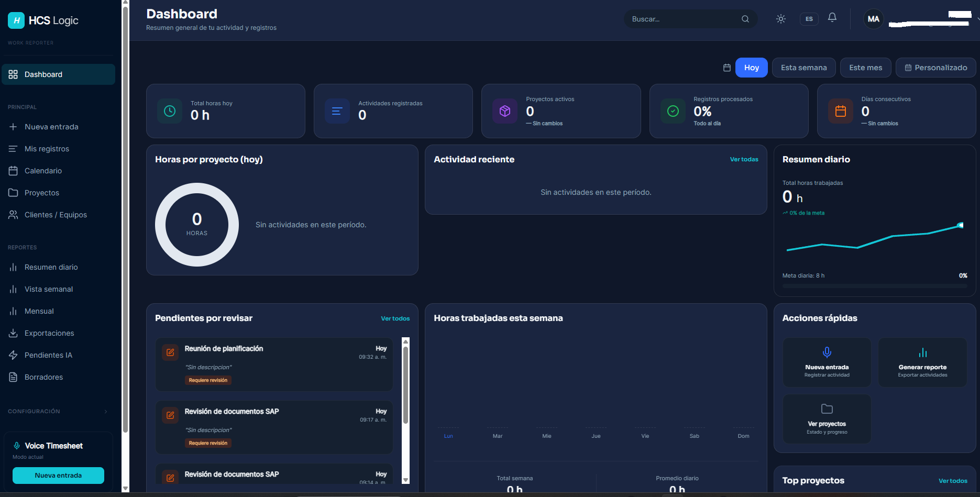Click Ver todos in Top proyectos
Screen dimensions: 980x497
[x=953, y=481]
